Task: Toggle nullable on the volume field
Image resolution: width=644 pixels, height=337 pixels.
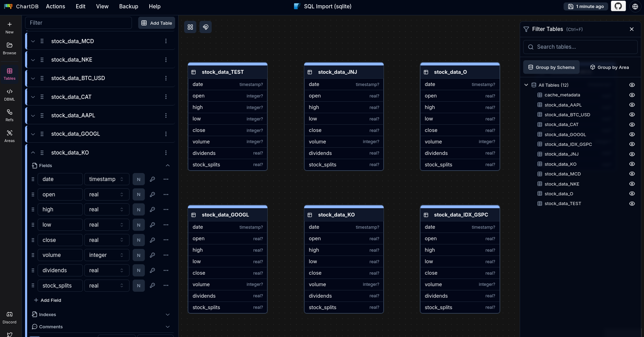Action: tap(139, 255)
